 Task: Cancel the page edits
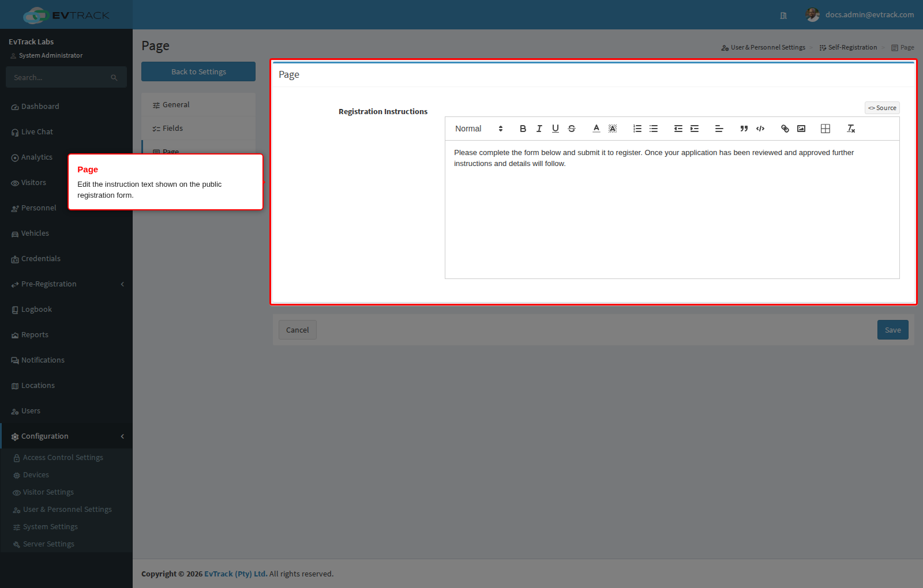(x=297, y=330)
